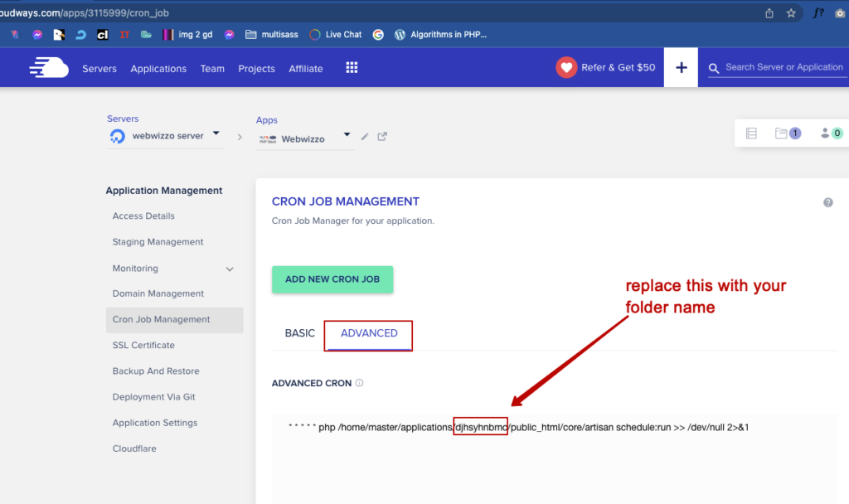Open the Live Chat bookmark
This screenshot has width=849, height=504.
click(x=335, y=35)
